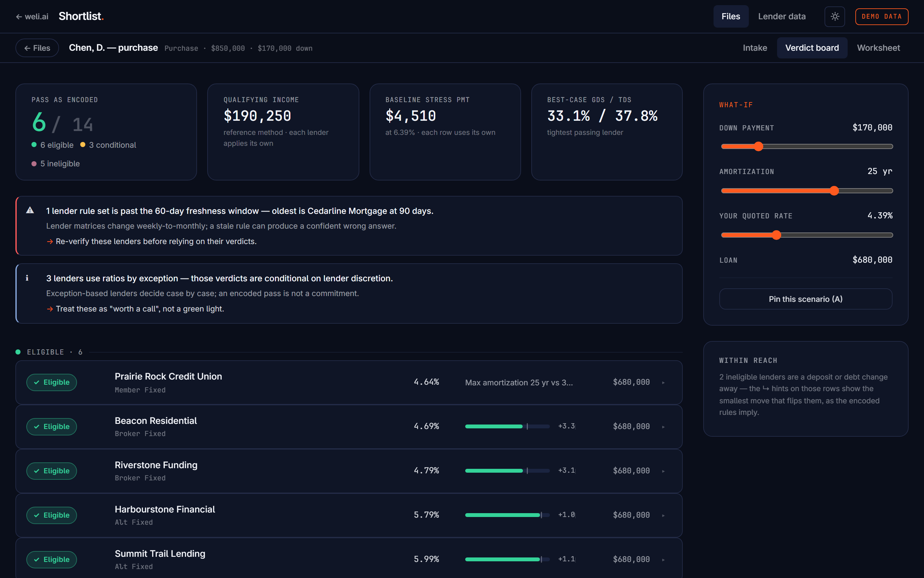The image size is (924, 578).
Task: Expand the Beacon Residential row arrow
Action: pyautogui.click(x=663, y=427)
